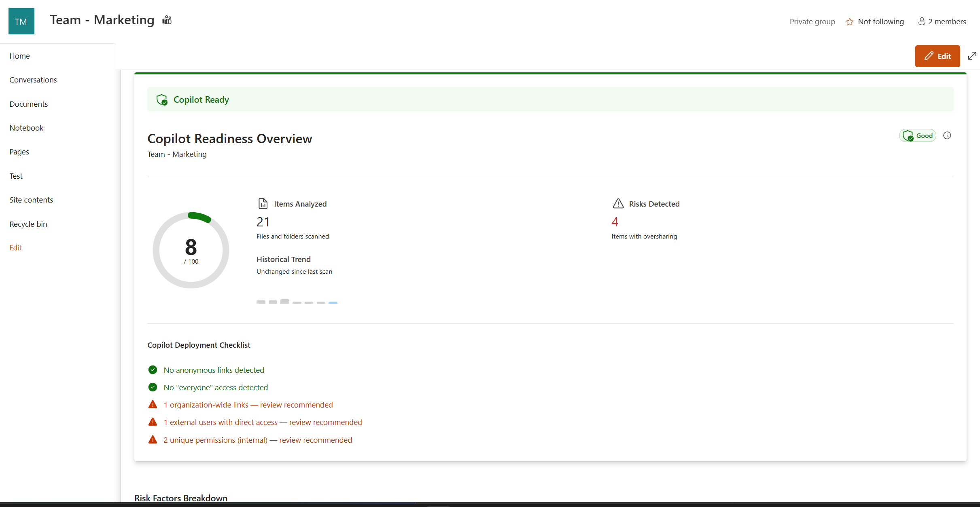Image resolution: width=980 pixels, height=507 pixels.
Task: Click the Copilot Deployment Checklist heading
Action: (199, 345)
